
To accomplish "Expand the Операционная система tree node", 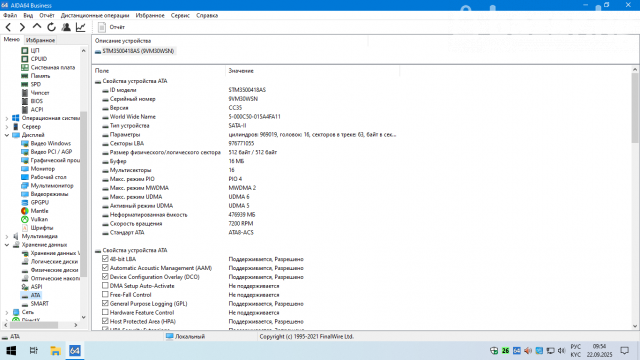I will (x=7, y=118).
